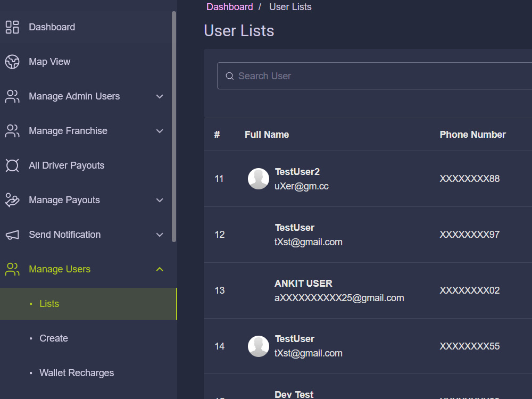
Task: Click the email aXXXXXXXXXX25@gmail.com
Action: (x=339, y=298)
